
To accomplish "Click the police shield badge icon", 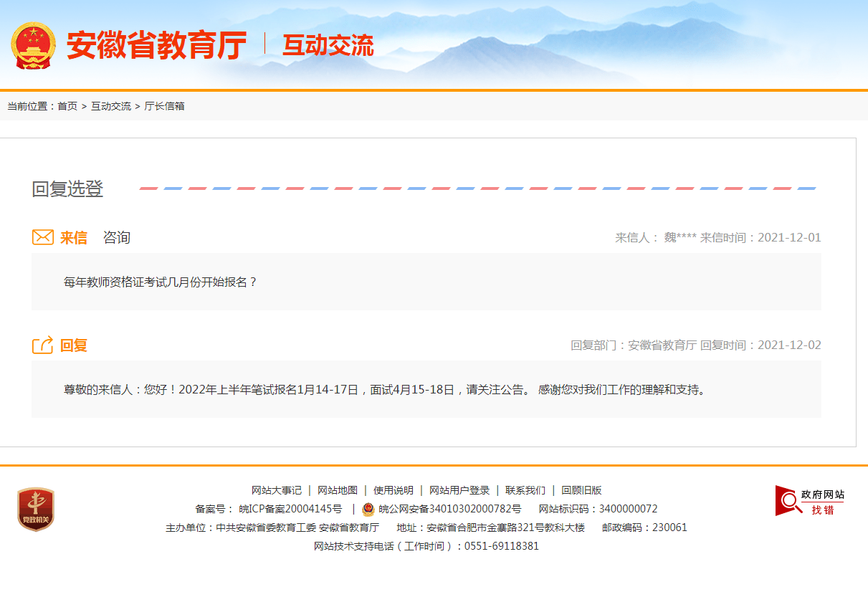I will pyautogui.click(x=368, y=510).
